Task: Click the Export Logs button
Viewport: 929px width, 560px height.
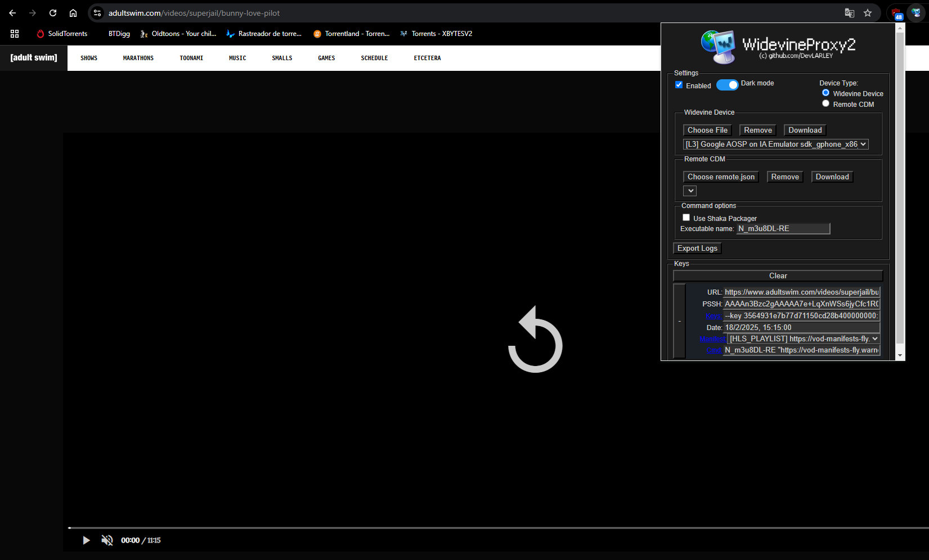Action: [x=697, y=249]
